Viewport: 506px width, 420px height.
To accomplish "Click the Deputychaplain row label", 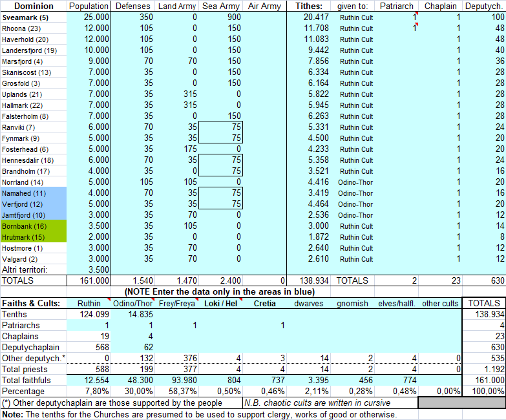I will [34, 347].
